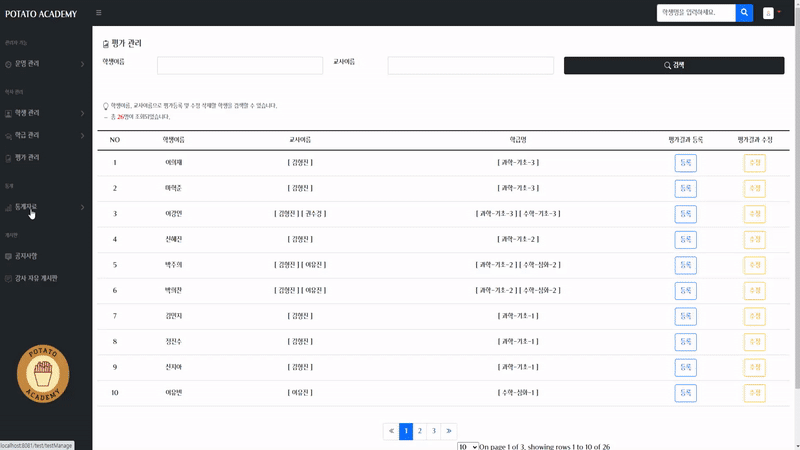Click 등록 button in row 3
The width and height of the screenshot is (800, 450).
[x=685, y=214]
